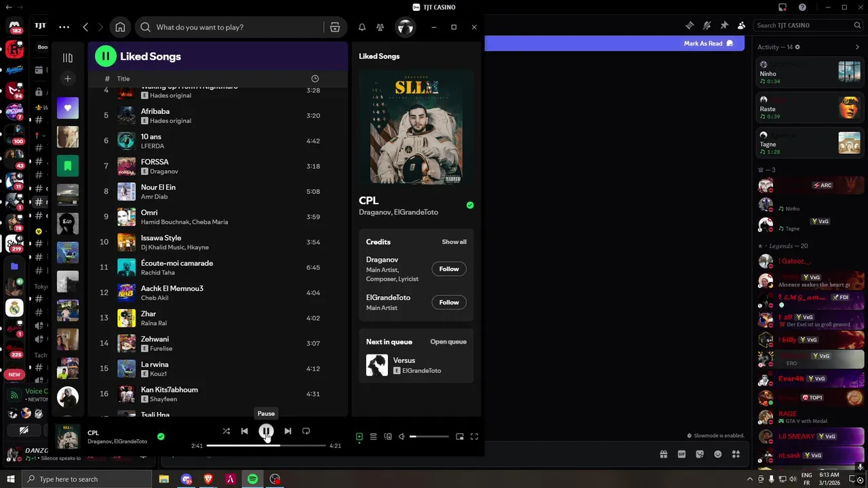Viewport: 868px width, 488px height.
Task: Open the queue icon in player bar
Action: pos(373,437)
